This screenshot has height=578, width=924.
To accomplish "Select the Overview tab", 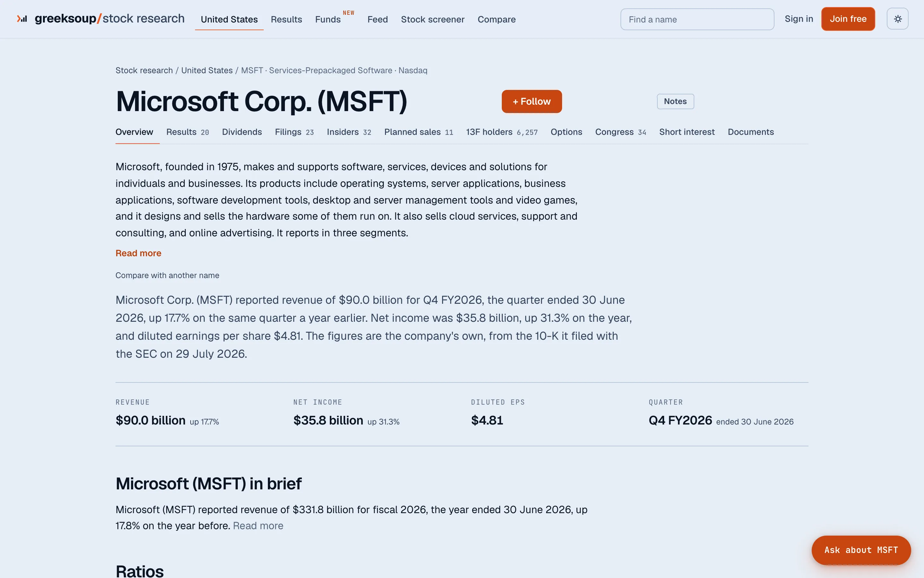I will (134, 132).
